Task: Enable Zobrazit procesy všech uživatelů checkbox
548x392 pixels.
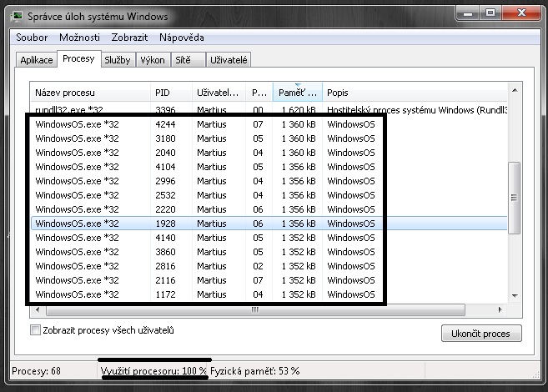Action: point(35,329)
